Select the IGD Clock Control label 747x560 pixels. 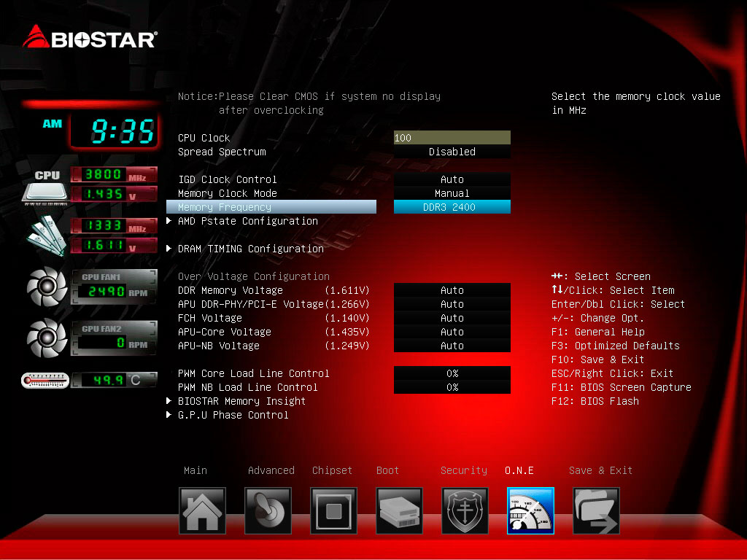tap(228, 179)
